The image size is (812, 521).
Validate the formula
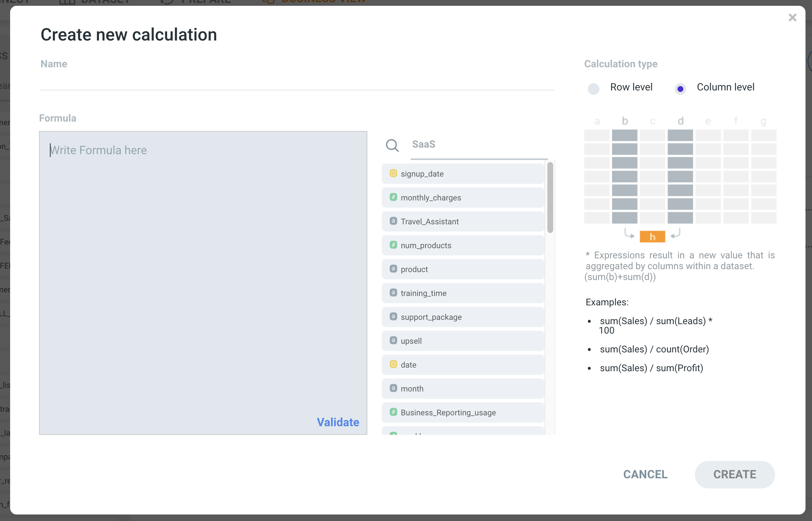click(x=338, y=422)
